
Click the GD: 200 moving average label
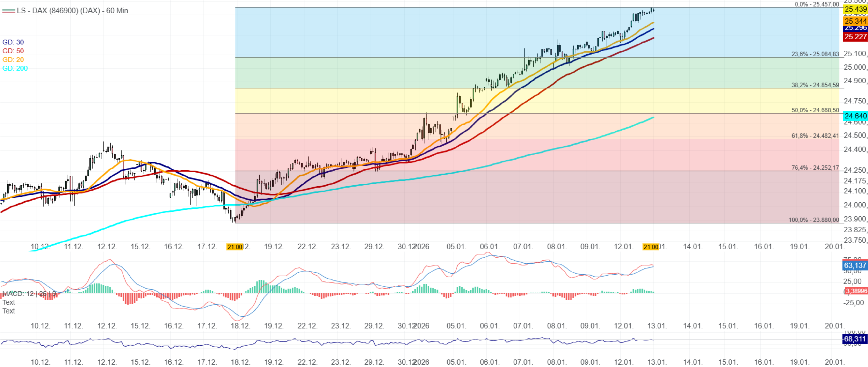pos(15,68)
